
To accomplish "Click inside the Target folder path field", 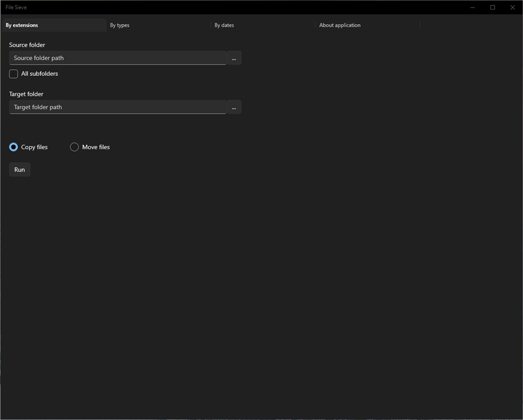I will tap(118, 107).
